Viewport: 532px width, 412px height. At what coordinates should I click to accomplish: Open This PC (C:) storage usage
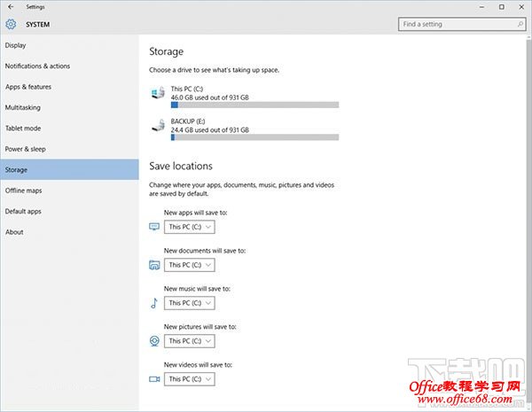pyautogui.click(x=245, y=97)
